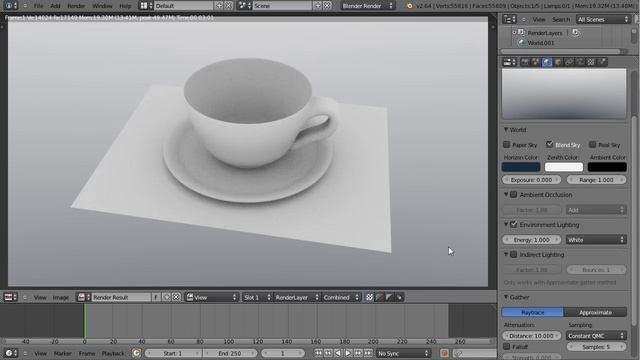Disable Environment Lighting checkbox

point(514,224)
